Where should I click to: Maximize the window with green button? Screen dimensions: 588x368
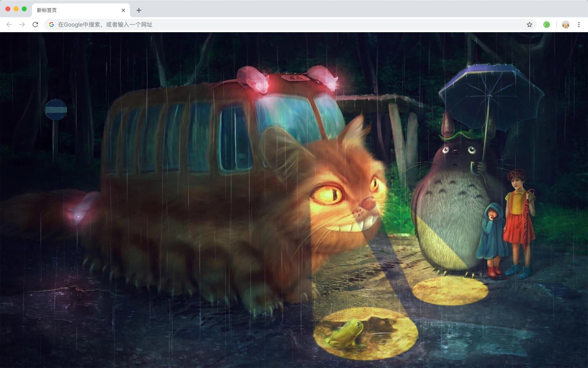tap(24, 9)
